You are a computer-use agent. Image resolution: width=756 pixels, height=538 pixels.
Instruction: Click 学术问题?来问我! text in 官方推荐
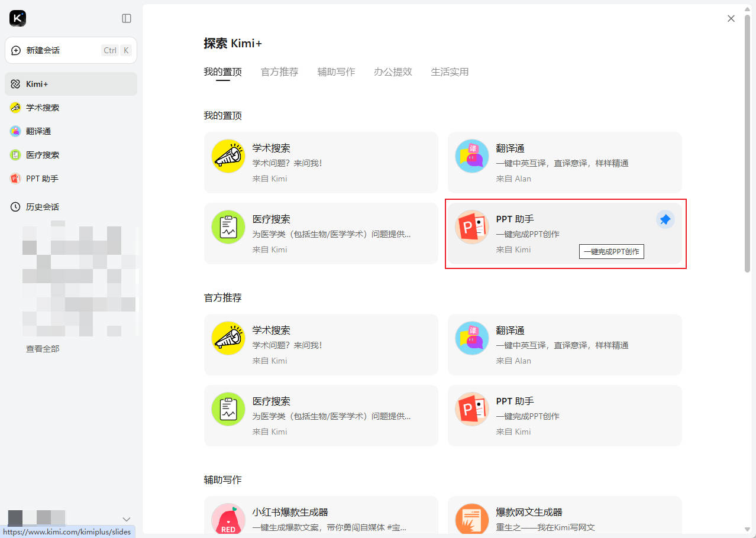point(287,345)
